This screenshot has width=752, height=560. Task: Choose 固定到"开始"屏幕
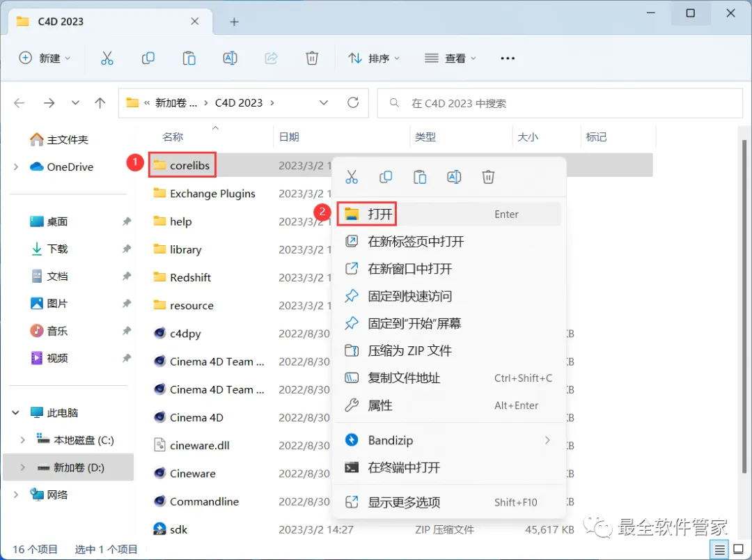pos(449,323)
